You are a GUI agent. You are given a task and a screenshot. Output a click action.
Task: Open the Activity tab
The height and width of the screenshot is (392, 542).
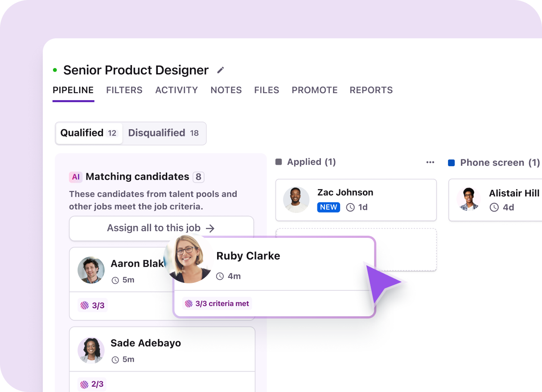(x=177, y=90)
